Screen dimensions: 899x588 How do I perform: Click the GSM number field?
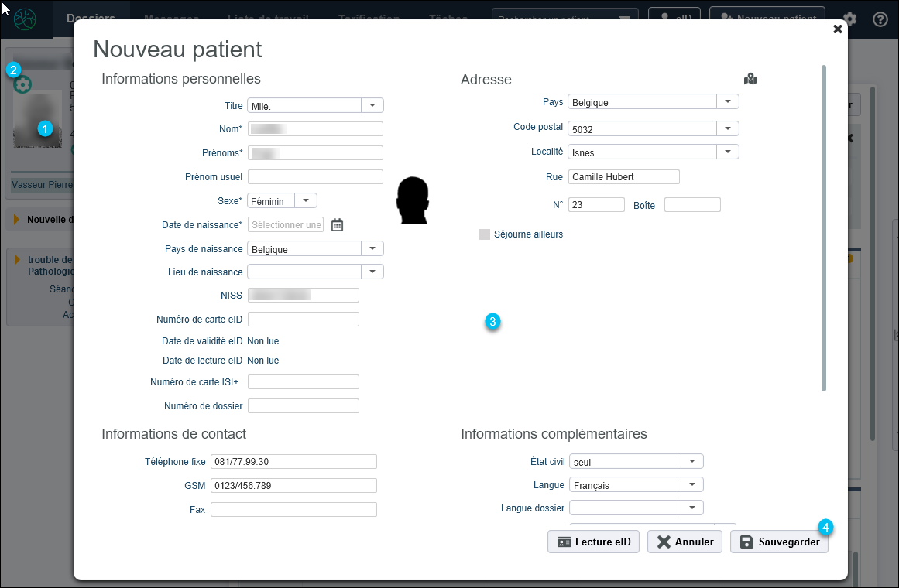(293, 485)
